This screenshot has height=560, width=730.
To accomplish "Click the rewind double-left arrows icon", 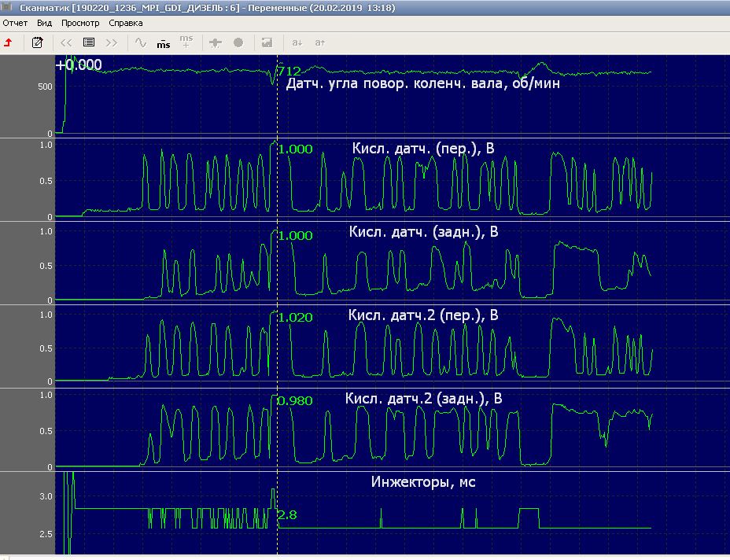I will [x=66, y=42].
